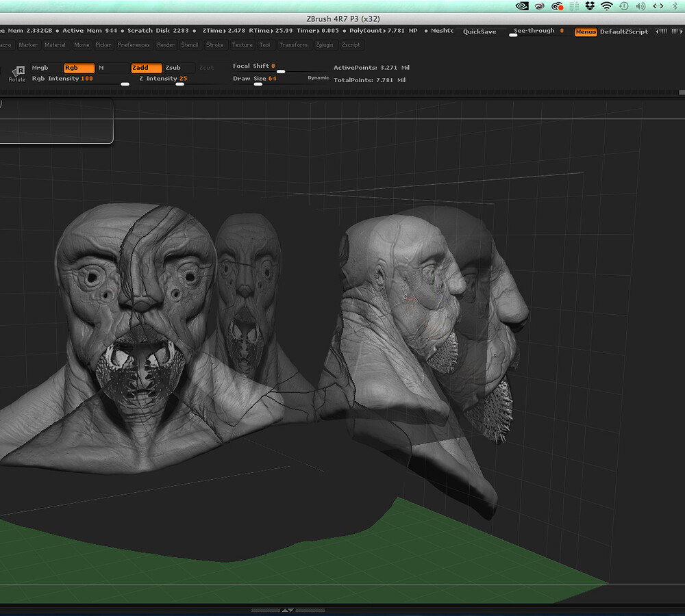Screen dimensions: 685x616
Task: Adjust the Rgb Intensity slider
Action: [x=80, y=79]
